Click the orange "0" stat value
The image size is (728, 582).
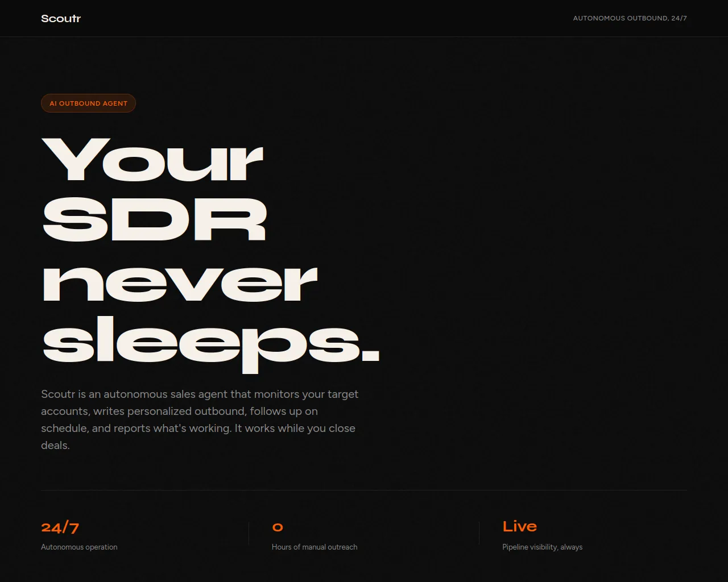pyautogui.click(x=278, y=527)
